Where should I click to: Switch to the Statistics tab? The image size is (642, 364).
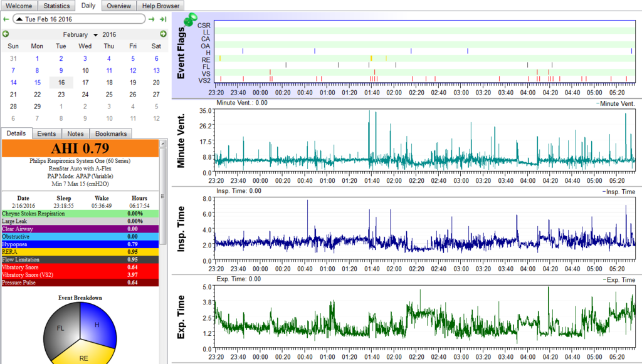coord(57,6)
